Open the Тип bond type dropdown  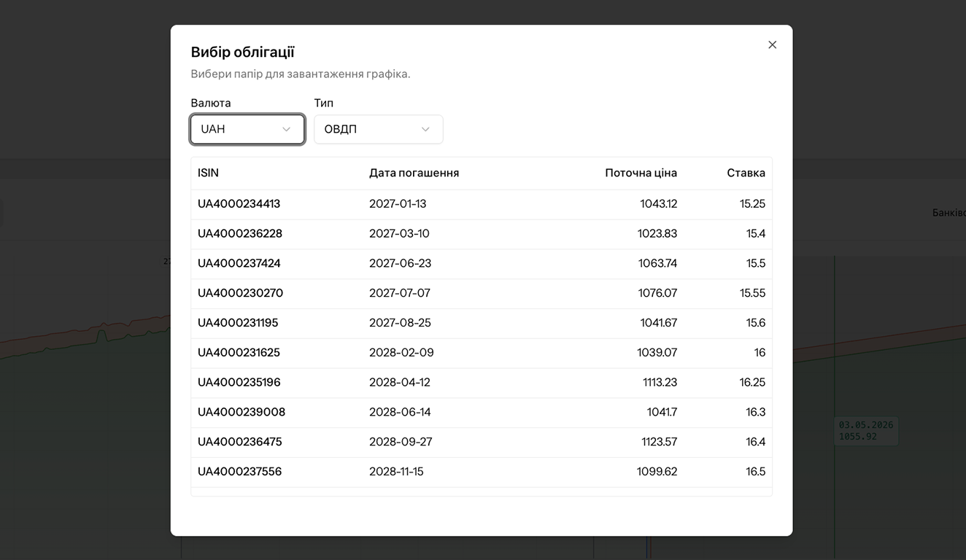(378, 128)
